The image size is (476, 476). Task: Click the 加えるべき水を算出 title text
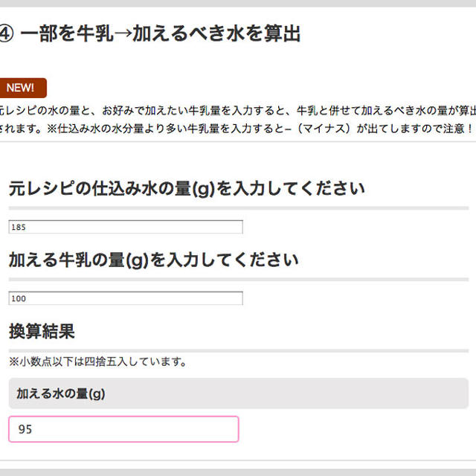pyautogui.click(x=216, y=33)
